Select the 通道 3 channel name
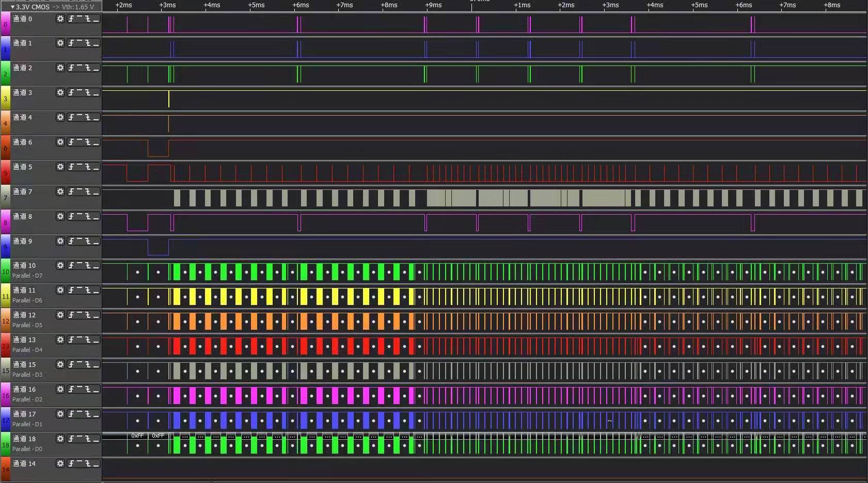The image size is (868, 483). 22,92
